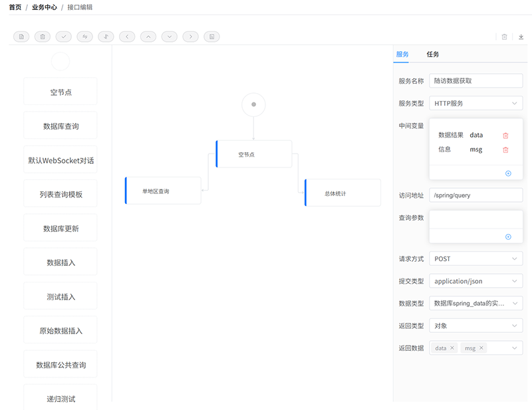Remove the data tag from 返回数据

[x=452, y=348]
